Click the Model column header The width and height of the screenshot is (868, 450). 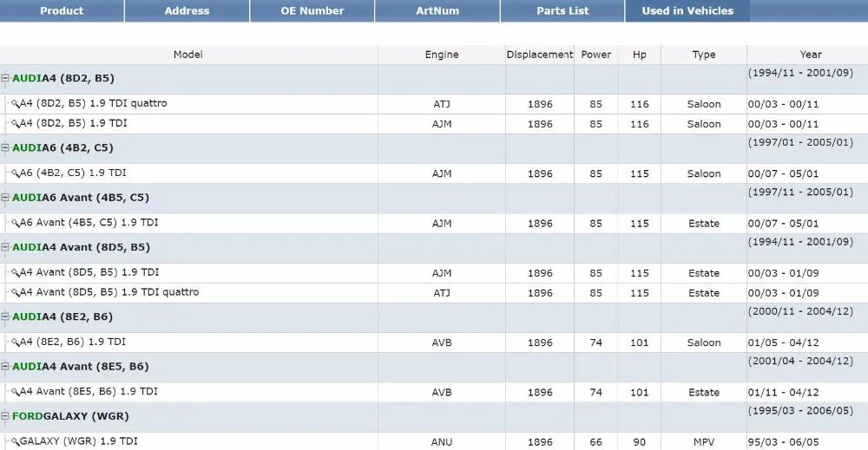[x=188, y=55]
